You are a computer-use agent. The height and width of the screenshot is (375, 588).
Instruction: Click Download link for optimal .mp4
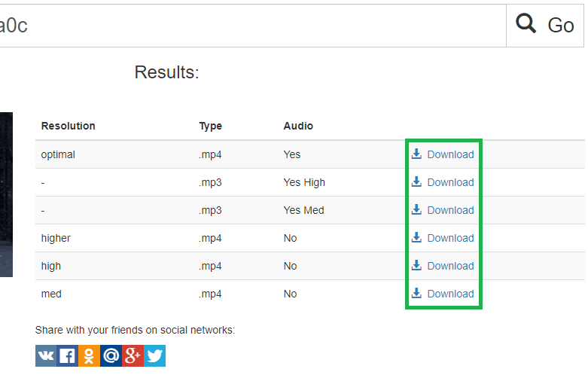(x=443, y=154)
